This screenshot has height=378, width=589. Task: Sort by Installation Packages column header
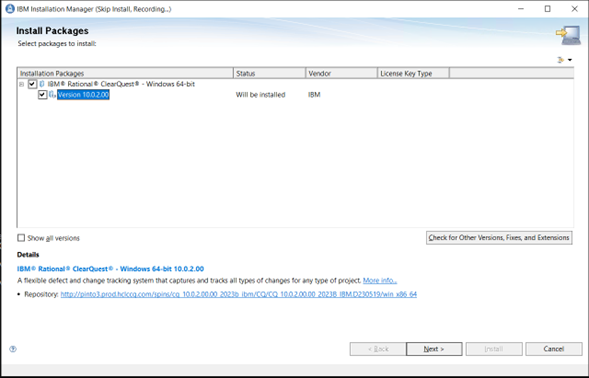coord(125,73)
